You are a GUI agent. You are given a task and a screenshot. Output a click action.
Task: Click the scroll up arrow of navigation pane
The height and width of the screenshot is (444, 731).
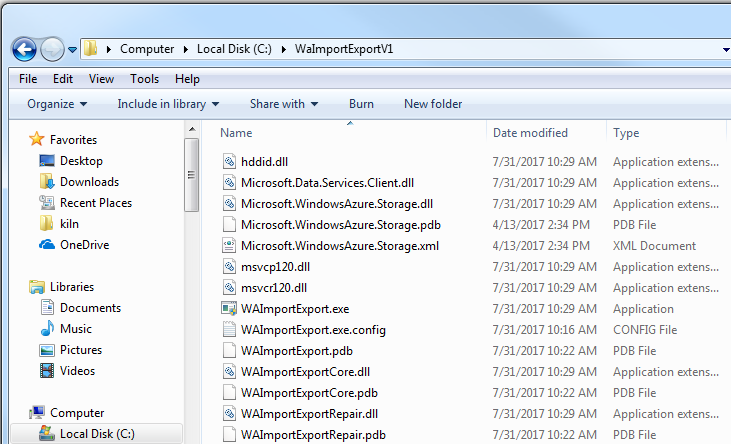click(x=192, y=129)
